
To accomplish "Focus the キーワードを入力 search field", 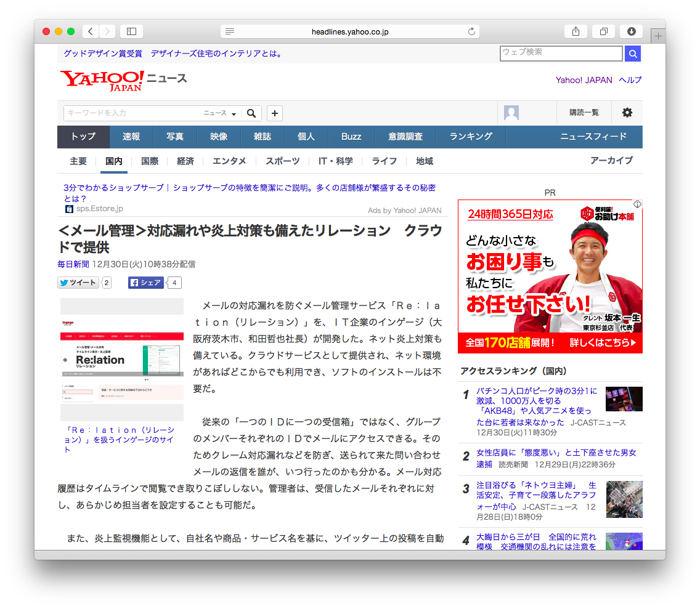I will 133,113.
